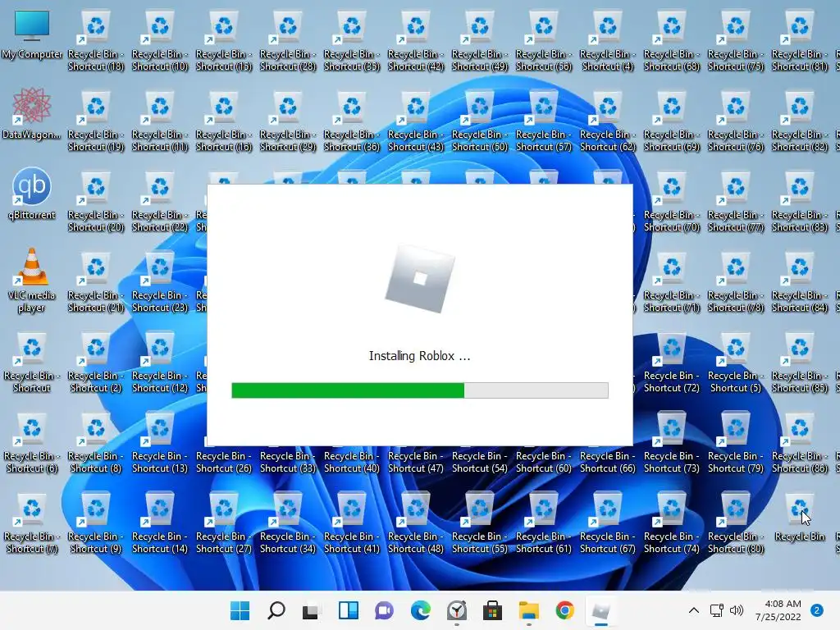Select Recycle Bin - Shortcut (66) icon
840x630 pixels.
(x=608, y=461)
